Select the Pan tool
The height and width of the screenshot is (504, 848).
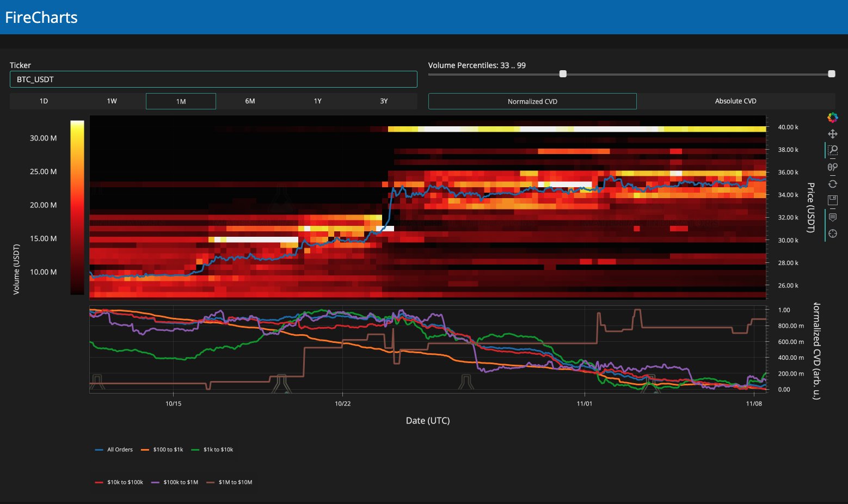(832, 134)
